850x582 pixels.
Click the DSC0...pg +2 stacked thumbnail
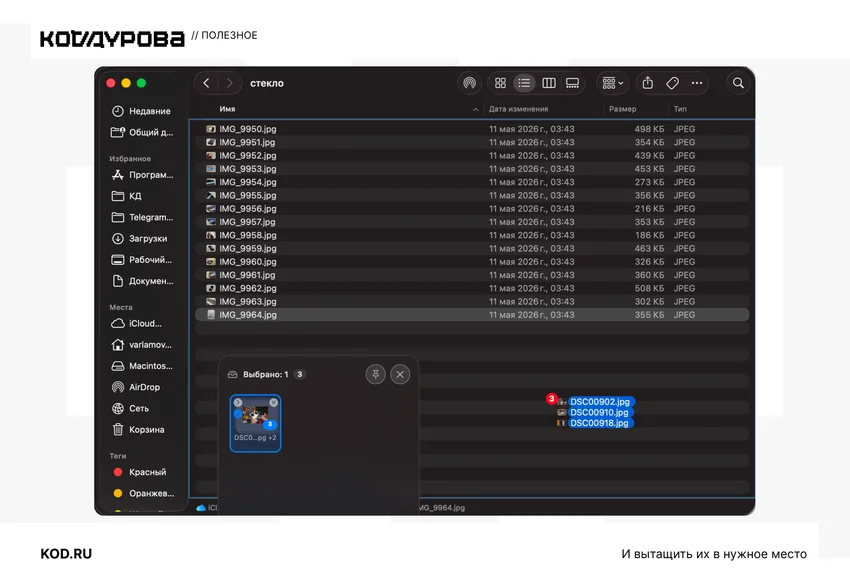tap(255, 423)
